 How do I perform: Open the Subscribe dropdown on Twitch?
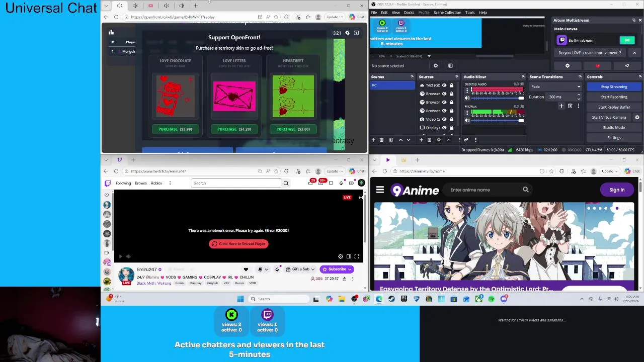pos(337,269)
